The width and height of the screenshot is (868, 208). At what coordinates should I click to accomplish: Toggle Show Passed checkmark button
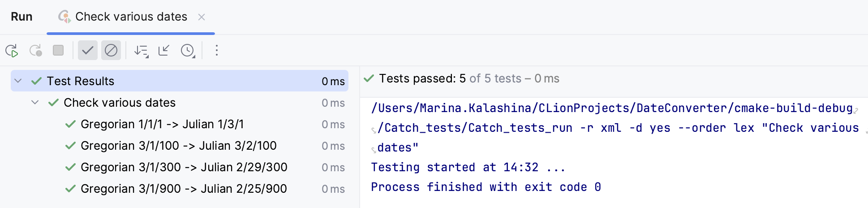click(x=88, y=50)
